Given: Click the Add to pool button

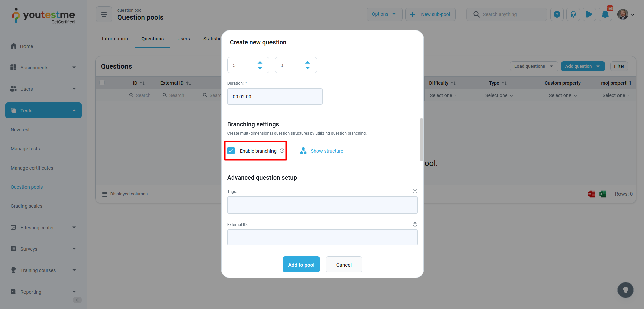Looking at the screenshot, I should 301,265.
